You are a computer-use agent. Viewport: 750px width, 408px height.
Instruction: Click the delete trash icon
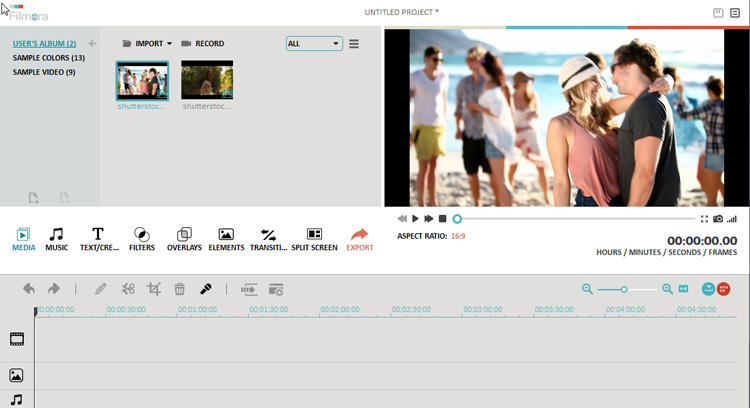coord(179,289)
